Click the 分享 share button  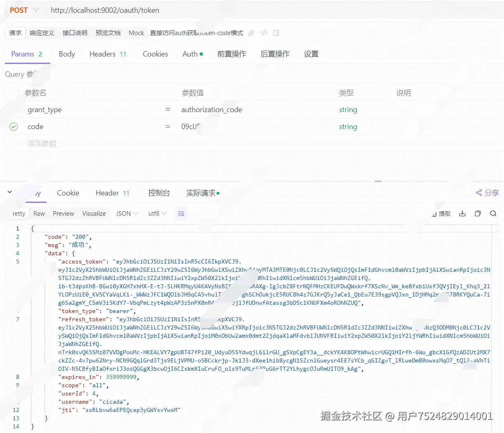487,193
